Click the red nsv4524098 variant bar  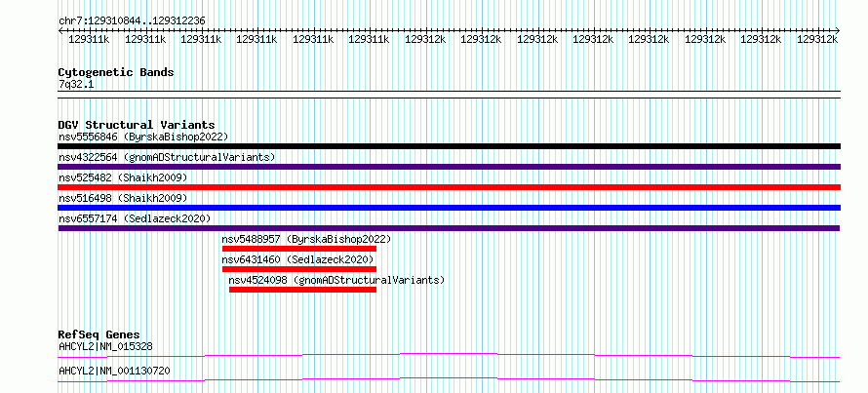coord(302,290)
